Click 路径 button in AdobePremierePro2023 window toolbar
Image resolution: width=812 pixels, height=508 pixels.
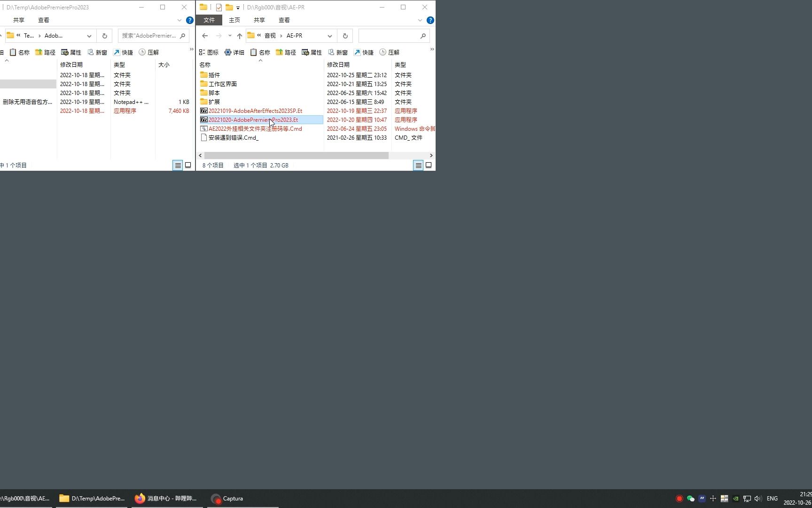[x=45, y=52]
